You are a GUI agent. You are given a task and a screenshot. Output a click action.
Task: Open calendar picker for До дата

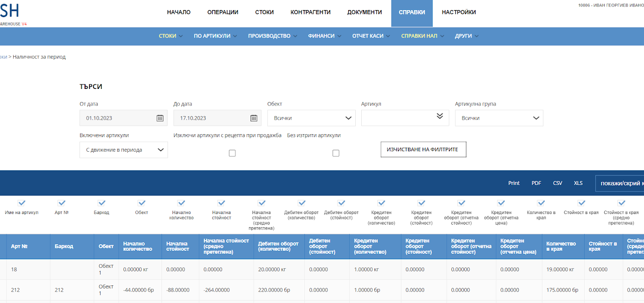(x=254, y=118)
